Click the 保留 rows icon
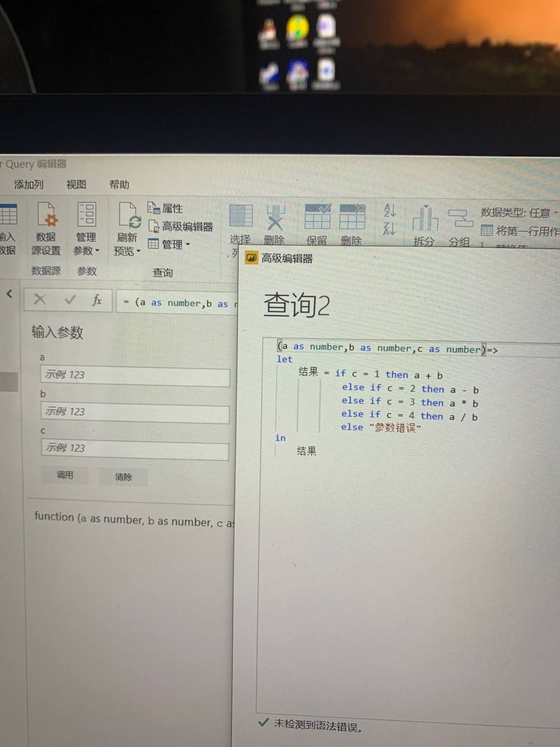The width and height of the screenshot is (560, 747). pos(317,216)
